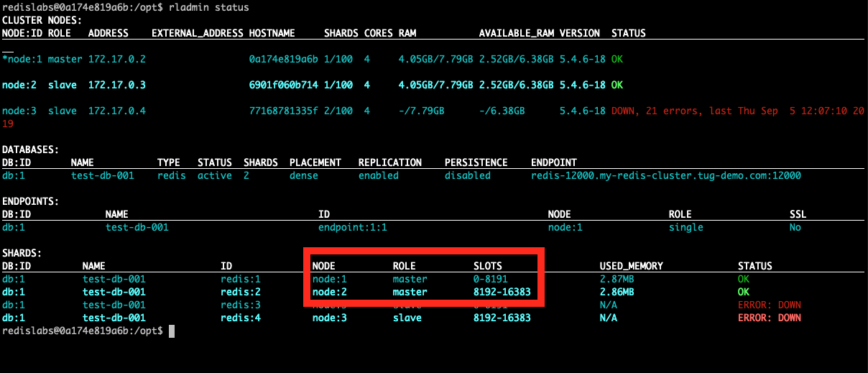Select shard ID redis:4
Viewport: 868px width, 373px height.
point(241,318)
